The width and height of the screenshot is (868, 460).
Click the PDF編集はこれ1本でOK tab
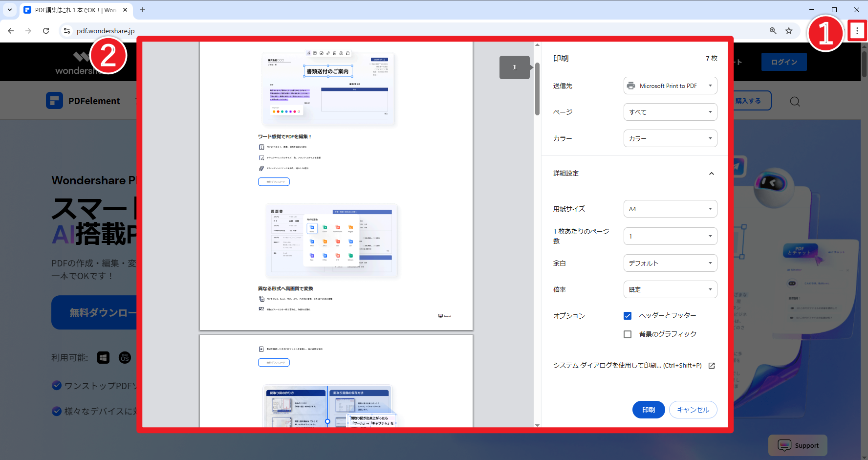(76, 10)
